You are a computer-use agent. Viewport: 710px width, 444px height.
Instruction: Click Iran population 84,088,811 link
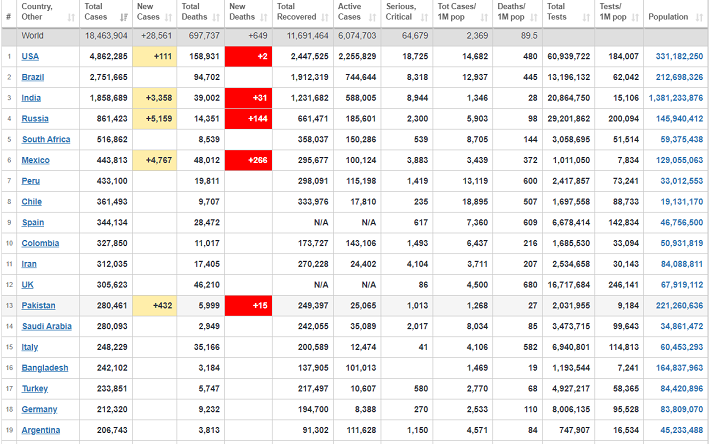click(681, 264)
